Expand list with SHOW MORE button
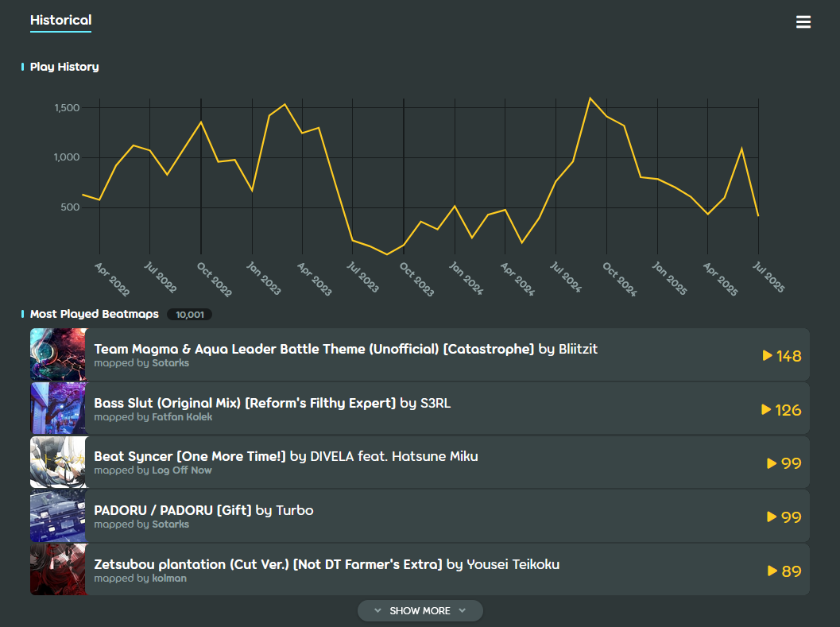Image resolution: width=840 pixels, height=627 pixels. click(420, 610)
